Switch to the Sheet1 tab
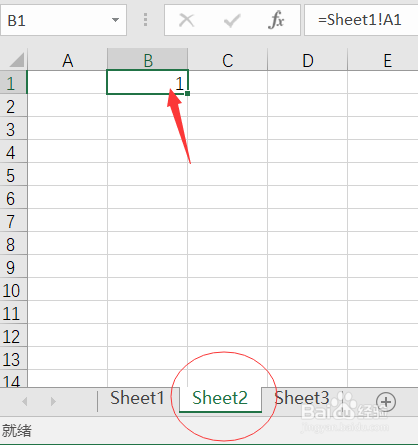418x445 pixels. coord(137,398)
